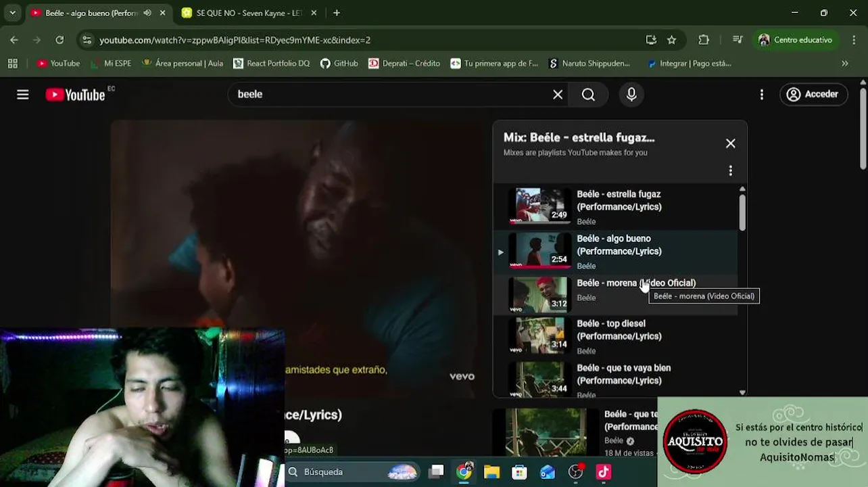The height and width of the screenshot is (487, 868).
Task: Open the top diesel thumbnail
Action: point(539,335)
